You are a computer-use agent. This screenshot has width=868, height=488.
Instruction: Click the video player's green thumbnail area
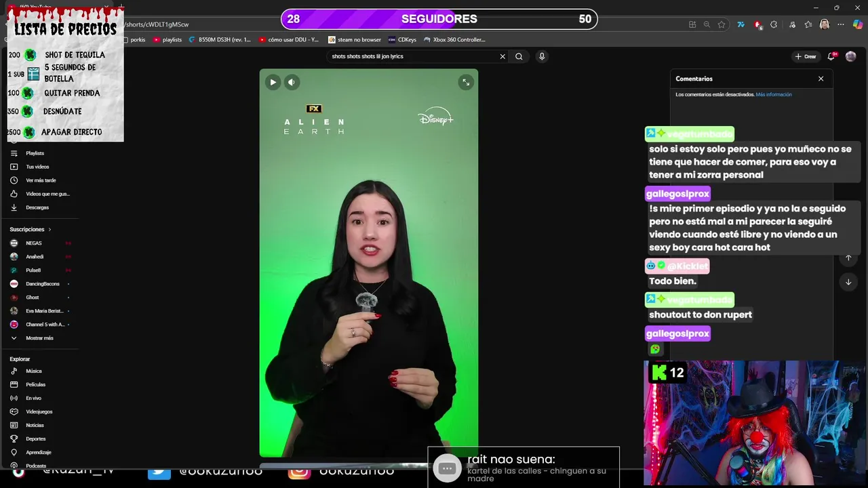369,263
